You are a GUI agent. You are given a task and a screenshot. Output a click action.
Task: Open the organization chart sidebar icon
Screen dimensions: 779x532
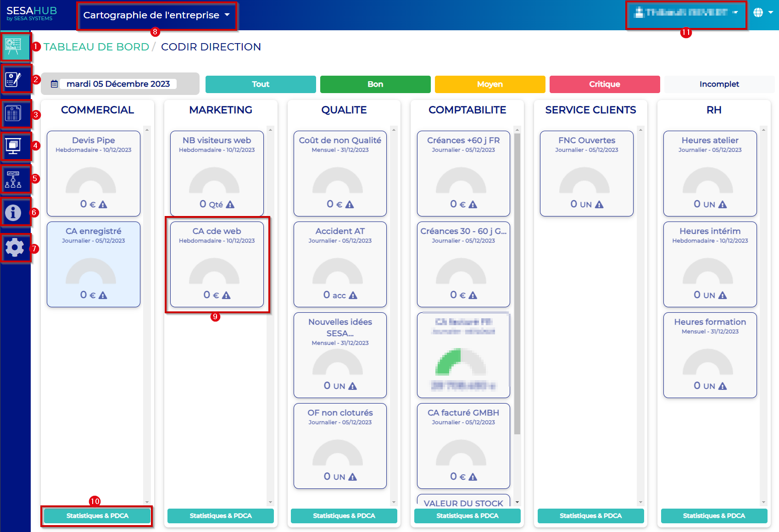pyautogui.click(x=14, y=179)
